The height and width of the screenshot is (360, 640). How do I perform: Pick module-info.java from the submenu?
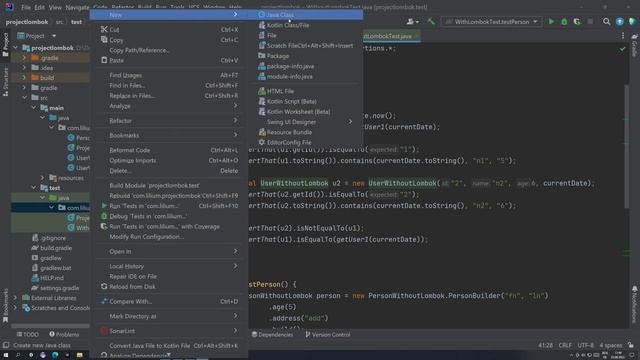pos(306,76)
